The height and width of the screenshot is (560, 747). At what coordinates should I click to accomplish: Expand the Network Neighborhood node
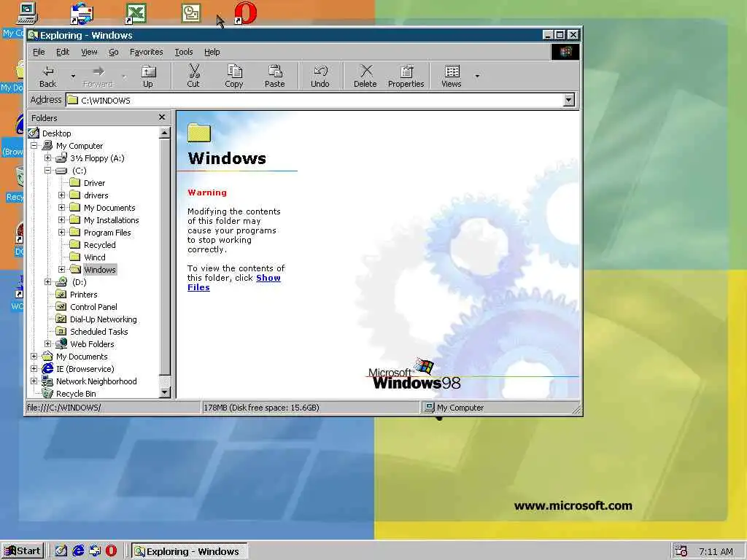34,381
